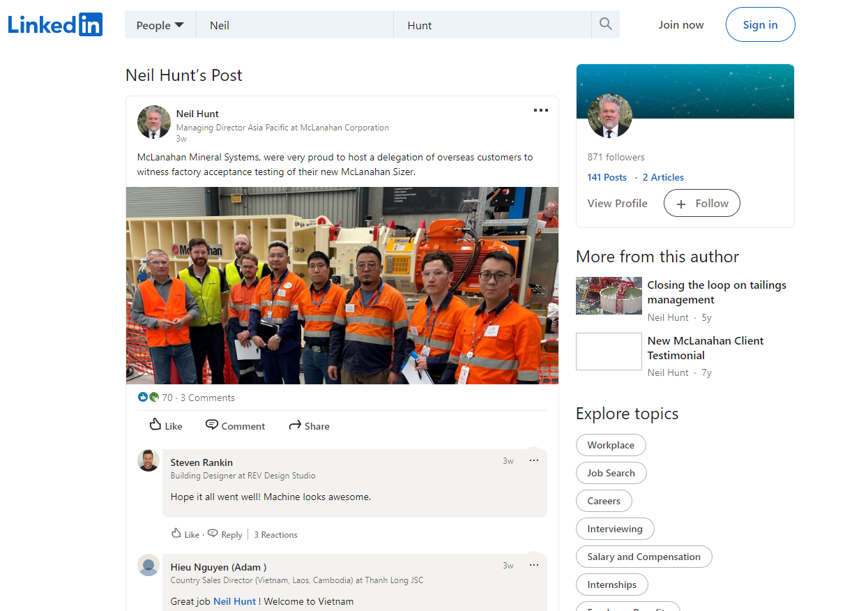This screenshot has width=868, height=611.
Task: Click Neil Hunt's sidebar profile photo
Action: pyautogui.click(x=610, y=116)
